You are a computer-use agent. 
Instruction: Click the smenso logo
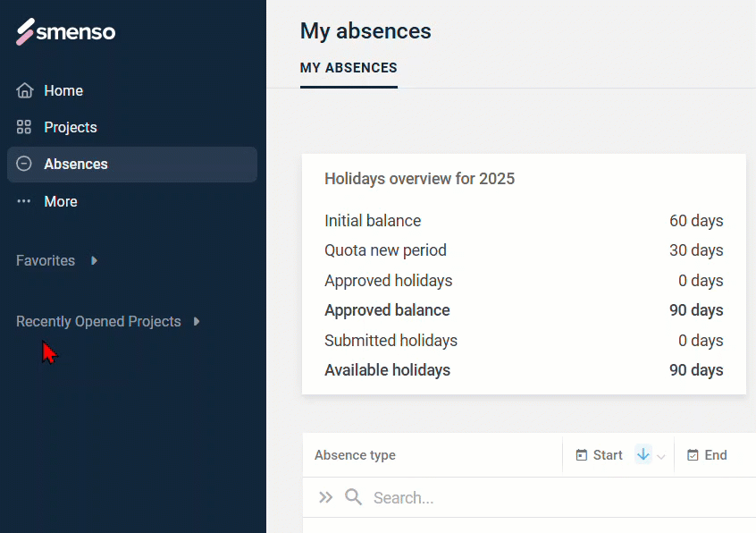coord(65,32)
